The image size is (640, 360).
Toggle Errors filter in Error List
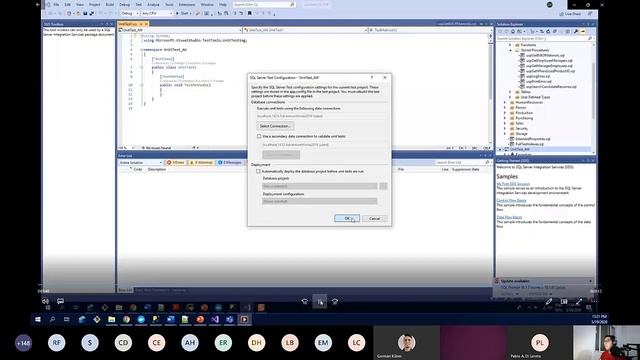coord(176,162)
